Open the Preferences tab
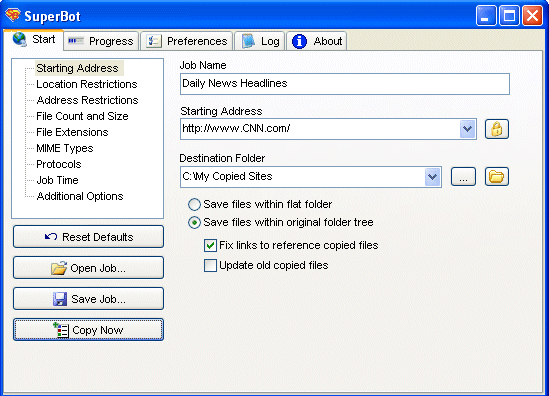The height and width of the screenshot is (396, 549). tap(187, 41)
